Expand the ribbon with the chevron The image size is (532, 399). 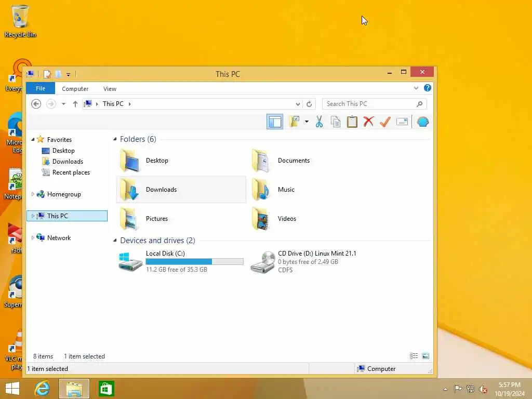(416, 88)
